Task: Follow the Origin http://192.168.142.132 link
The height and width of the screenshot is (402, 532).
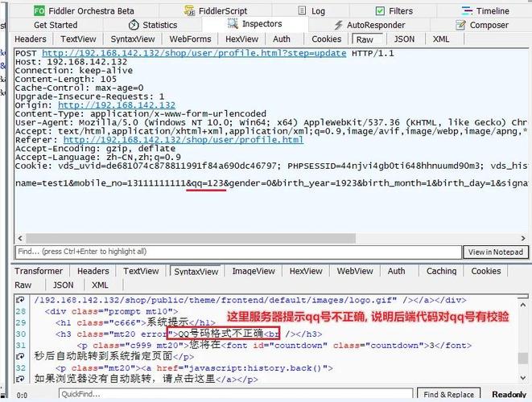Action: 117,105
